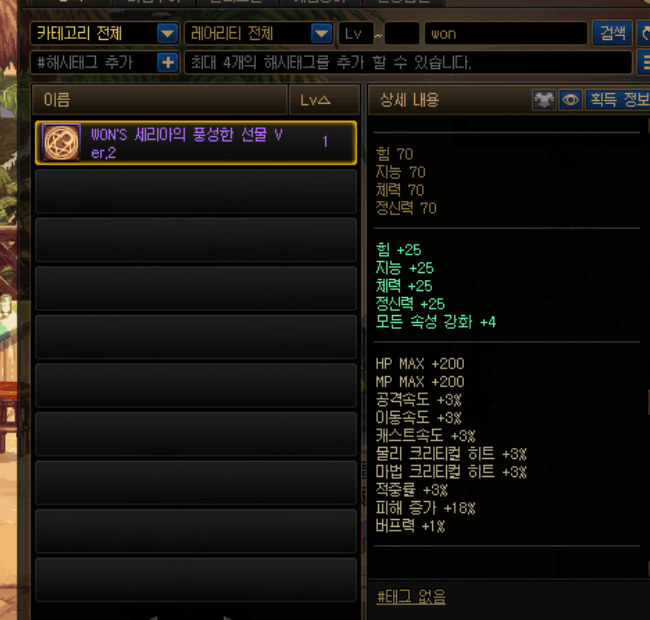This screenshot has width=650, height=620.
Task: Select the second empty list row
Action: coord(196,240)
